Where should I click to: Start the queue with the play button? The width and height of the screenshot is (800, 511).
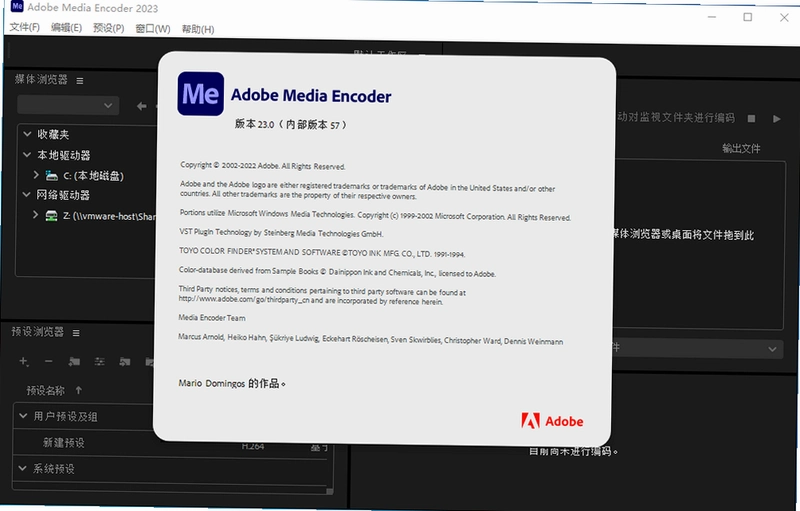777,119
